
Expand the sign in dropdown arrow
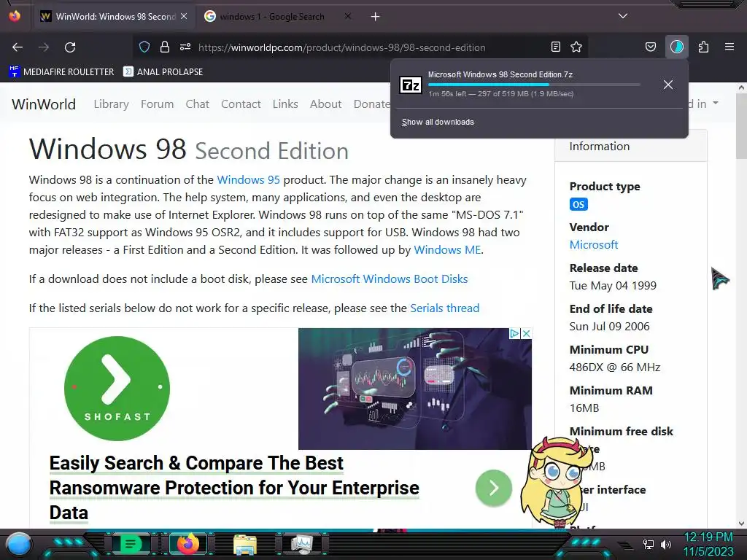click(x=716, y=103)
